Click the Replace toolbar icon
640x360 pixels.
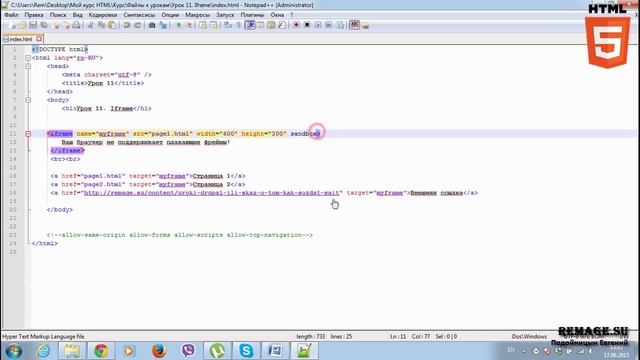[163, 25]
